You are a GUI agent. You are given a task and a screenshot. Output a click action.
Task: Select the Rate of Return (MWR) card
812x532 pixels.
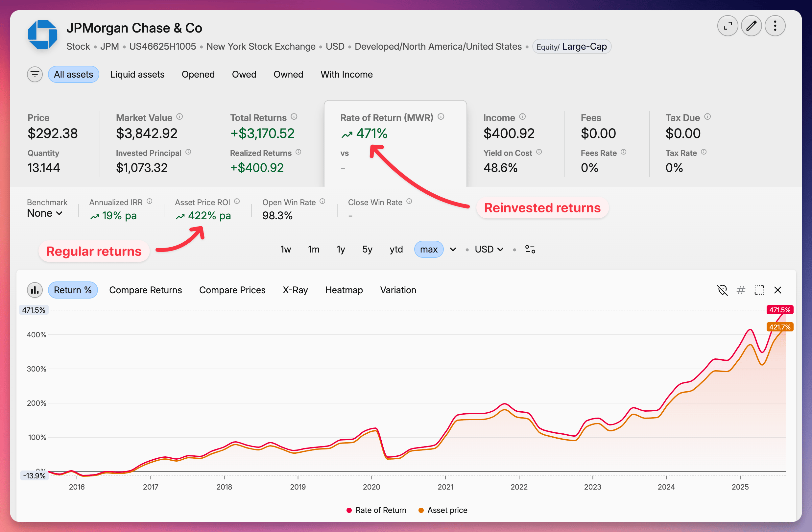pos(395,143)
